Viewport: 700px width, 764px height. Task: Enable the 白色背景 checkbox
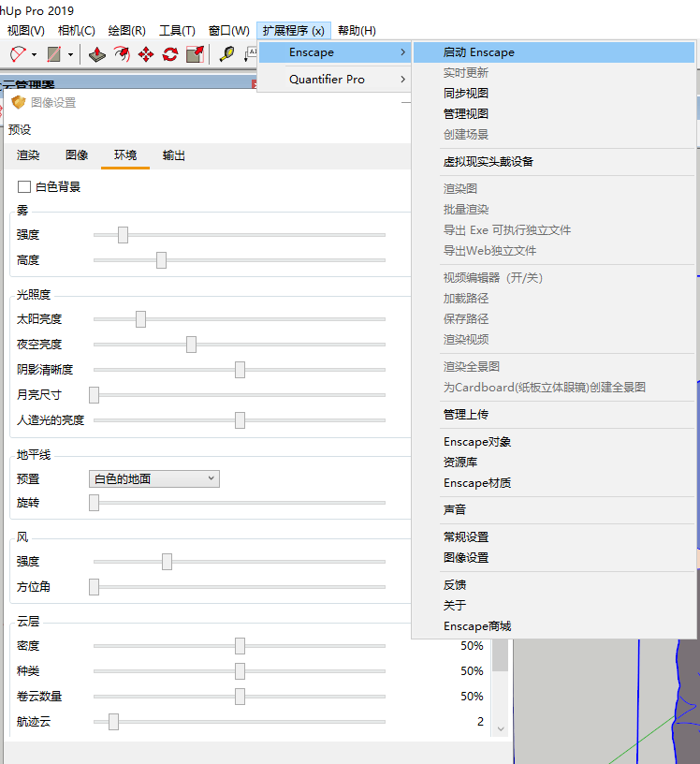24,186
